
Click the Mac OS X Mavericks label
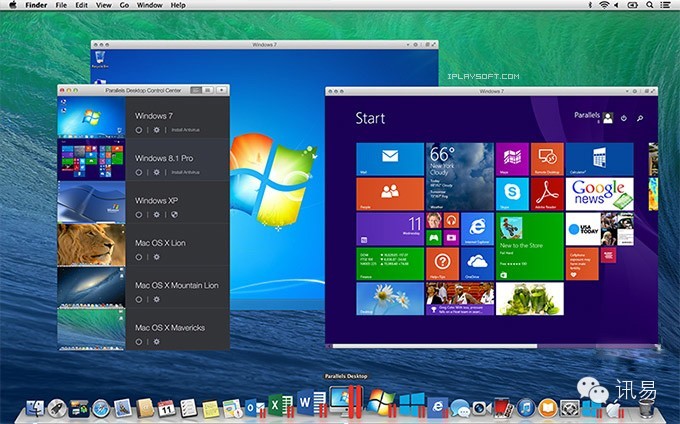(x=170, y=328)
